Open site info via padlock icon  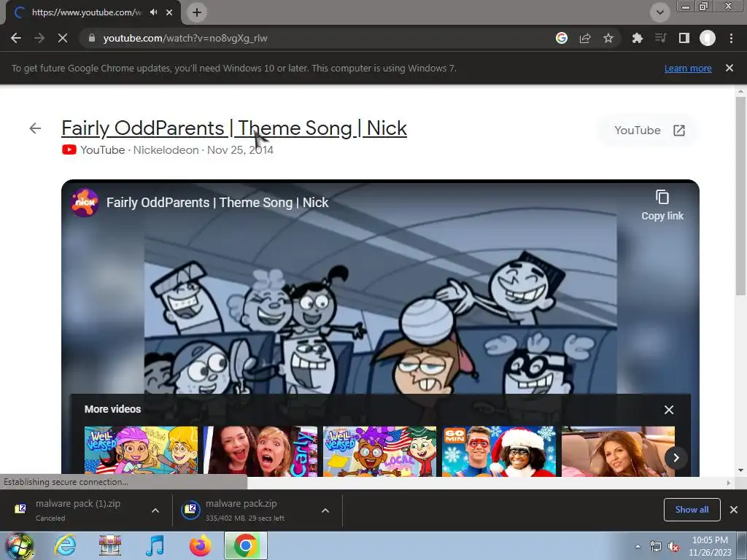point(92,38)
